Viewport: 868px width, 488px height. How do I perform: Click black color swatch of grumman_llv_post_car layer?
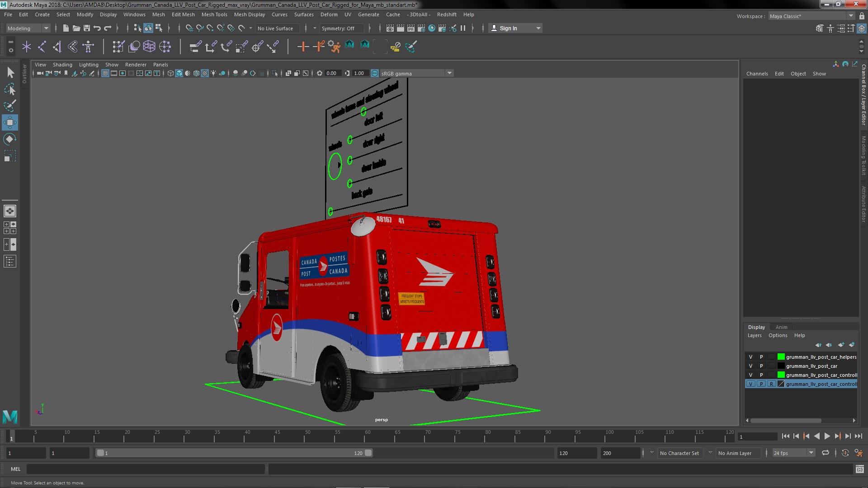(x=781, y=366)
